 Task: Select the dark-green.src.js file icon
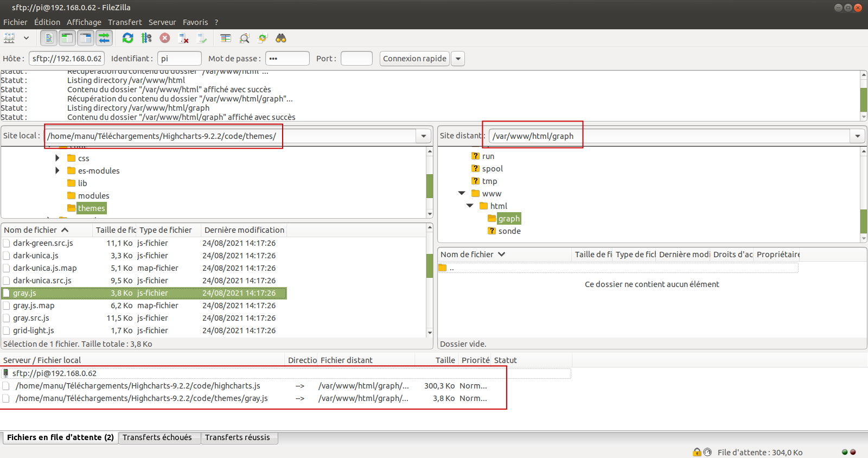[7, 243]
